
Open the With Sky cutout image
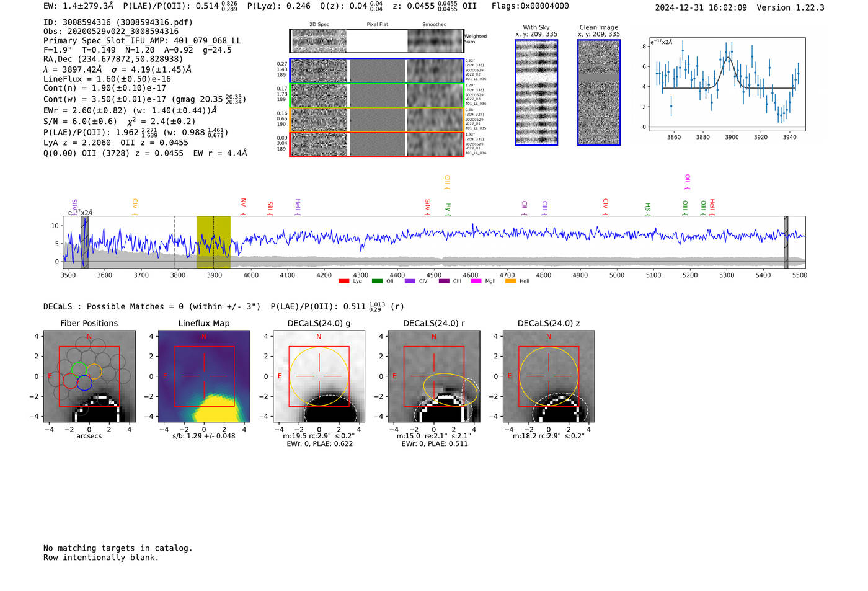(x=536, y=92)
